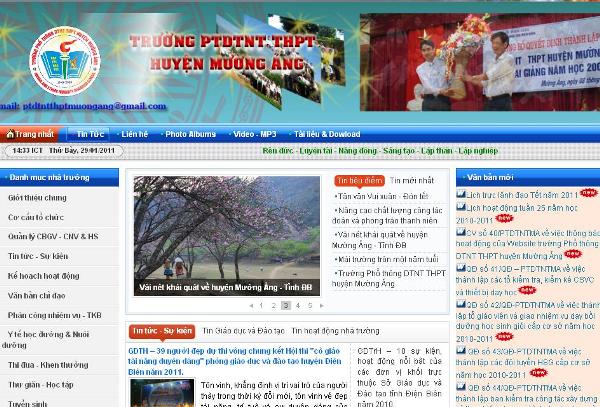Image resolution: width=600 pixels, height=407 pixels.
Task: Click document icon beside QĐ số 42
Action: (461, 304)
